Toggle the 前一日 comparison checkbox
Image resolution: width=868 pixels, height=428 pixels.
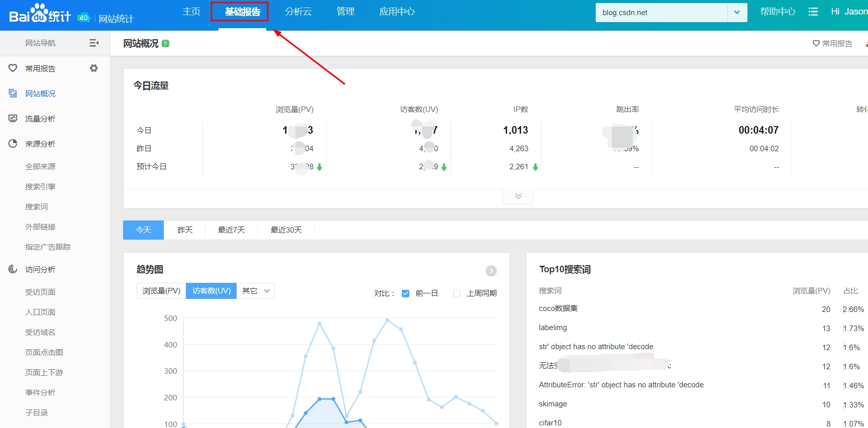tap(406, 293)
